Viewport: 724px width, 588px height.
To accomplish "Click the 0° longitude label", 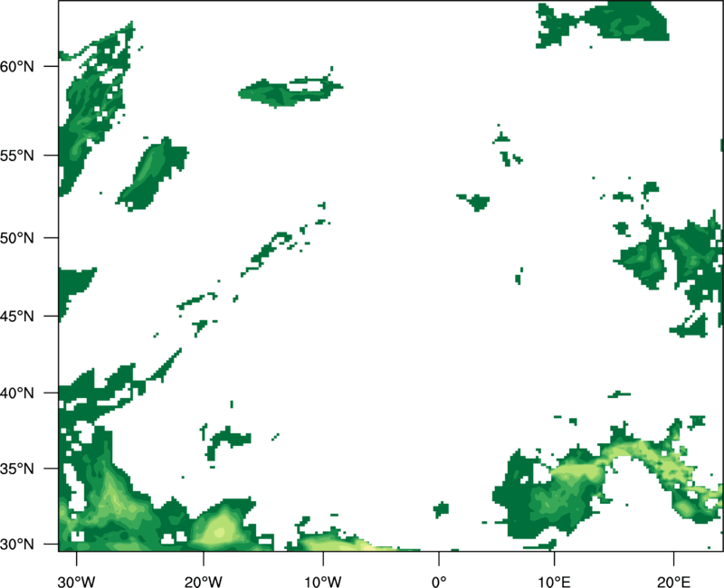I will (x=439, y=582).
